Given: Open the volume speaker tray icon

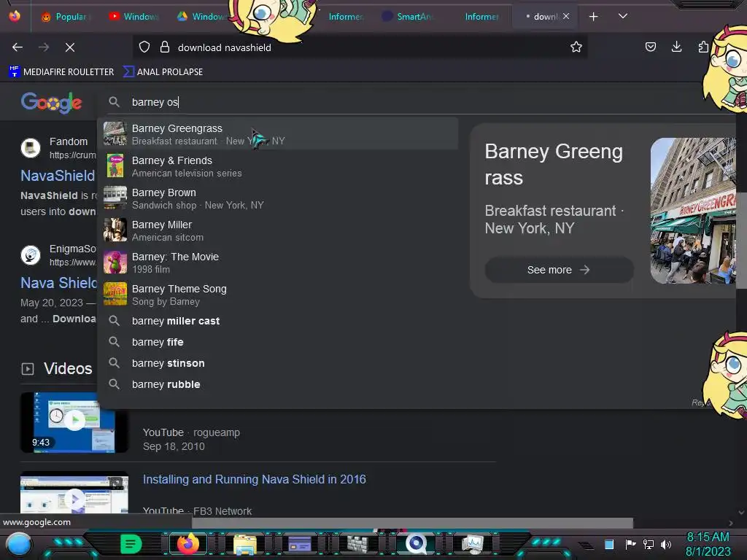Looking at the screenshot, I should click(x=666, y=544).
